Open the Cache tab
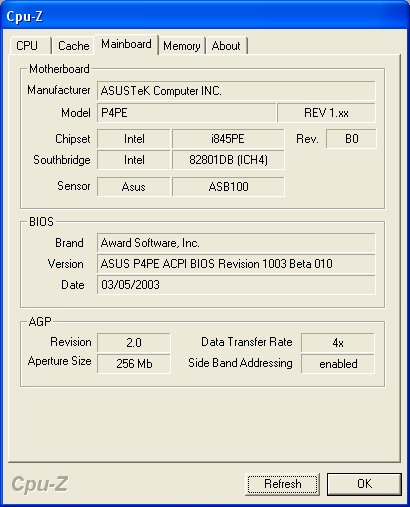410x507 pixels. (x=73, y=46)
